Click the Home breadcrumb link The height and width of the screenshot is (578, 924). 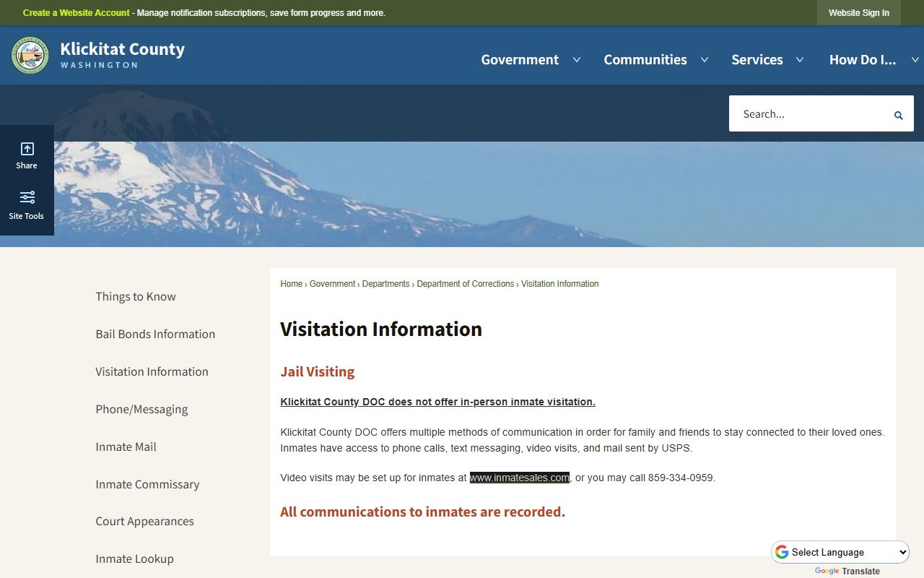pos(292,284)
